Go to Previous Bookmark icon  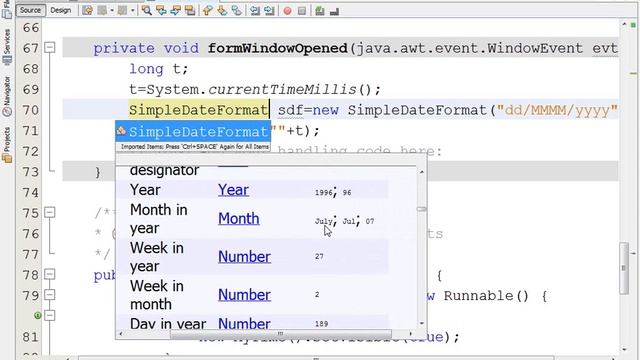coord(208,11)
